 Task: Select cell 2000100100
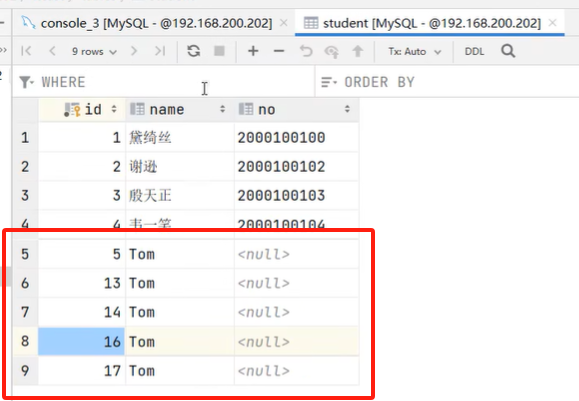[297, 138]
